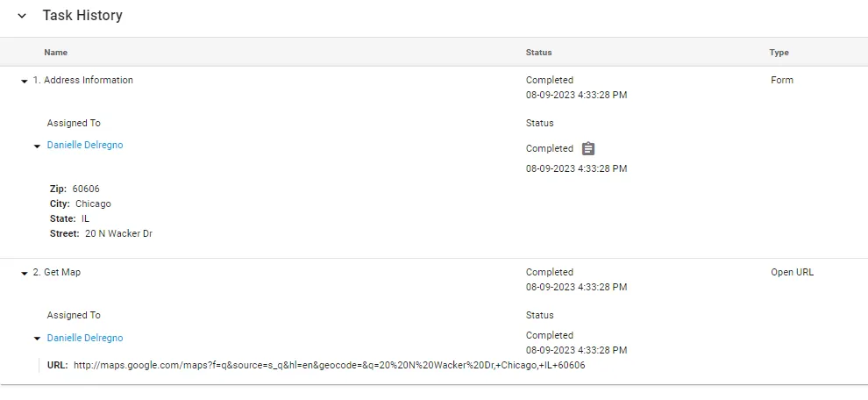This screenshot has width=868, height=400.
Task: Click the Zip value 60606
Action: point(86,189)
